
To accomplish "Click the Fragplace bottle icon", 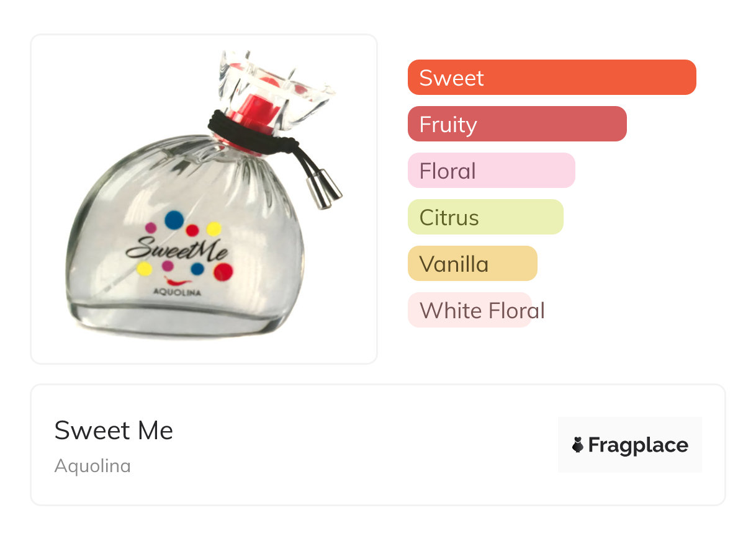I will tap(578, 445).
